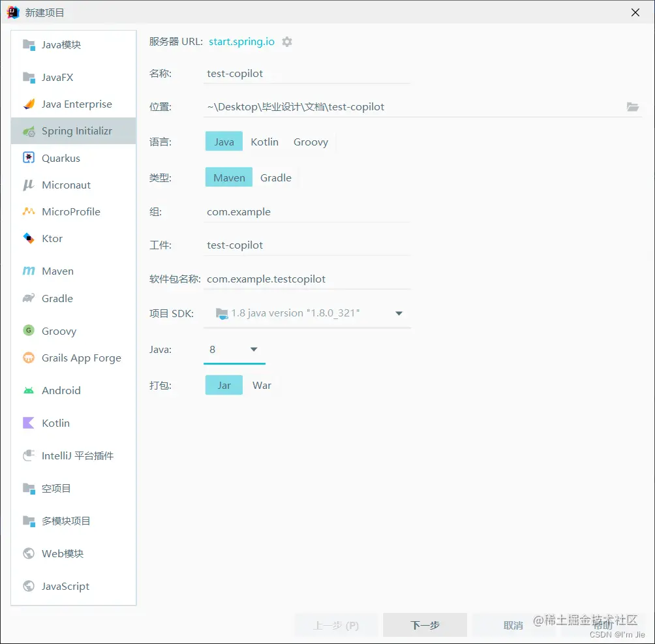Choose Java as project language
The image size is (655, 644).
point(224,142)
